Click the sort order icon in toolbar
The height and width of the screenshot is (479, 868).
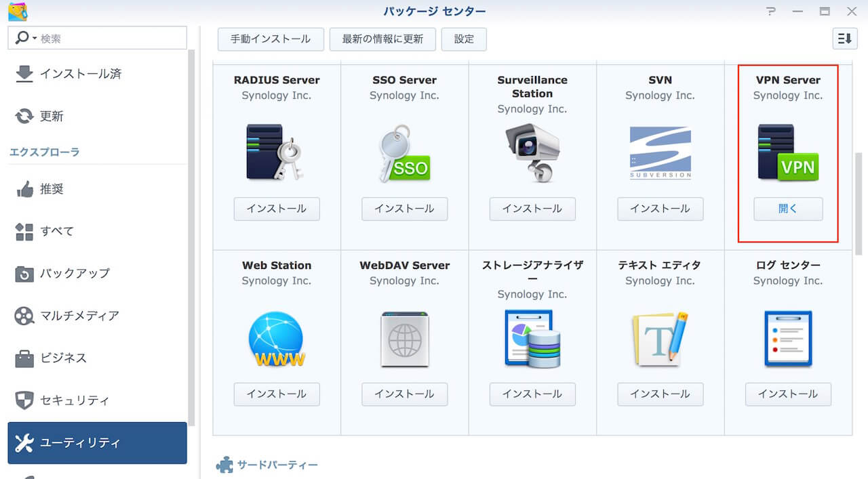[845, 39]
